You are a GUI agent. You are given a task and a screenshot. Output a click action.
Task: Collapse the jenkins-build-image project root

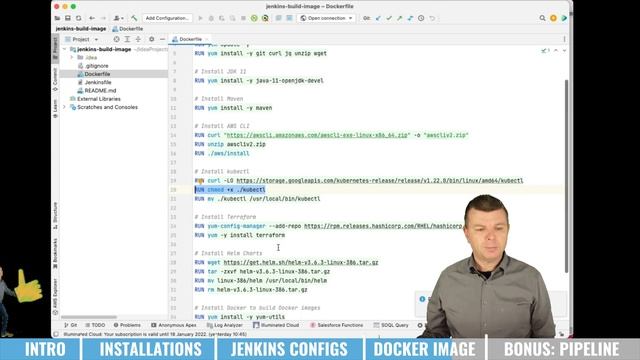(x=64, y=49)
